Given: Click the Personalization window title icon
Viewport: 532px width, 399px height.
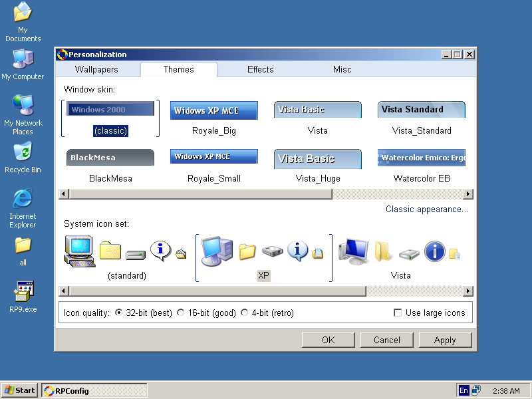Looking at the screenshot, I should pos(62,55).
